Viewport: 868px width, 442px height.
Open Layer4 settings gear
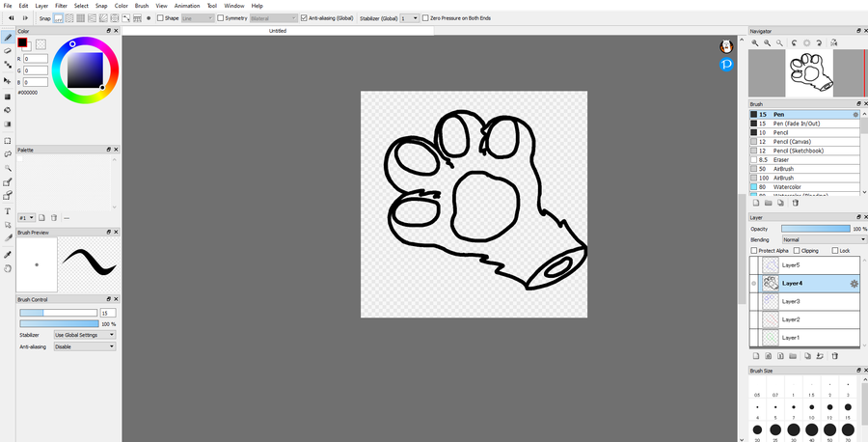click(854, 284)
